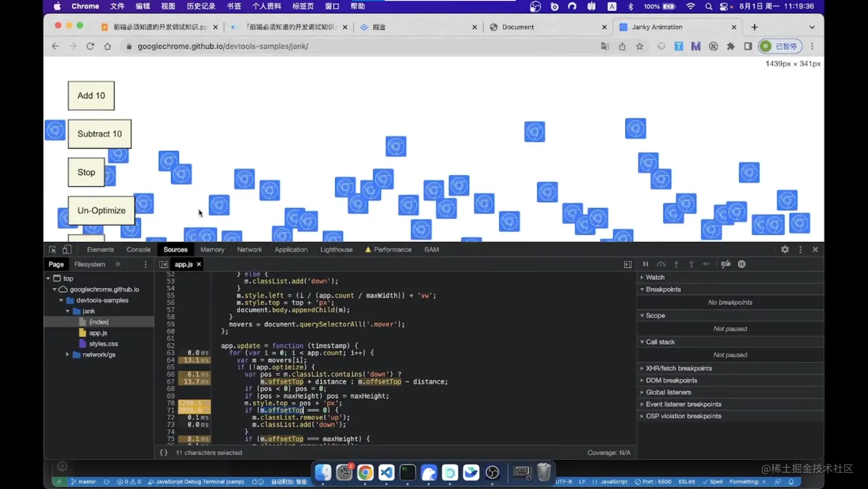Select the inspect element picker icon

click(52, 249)
